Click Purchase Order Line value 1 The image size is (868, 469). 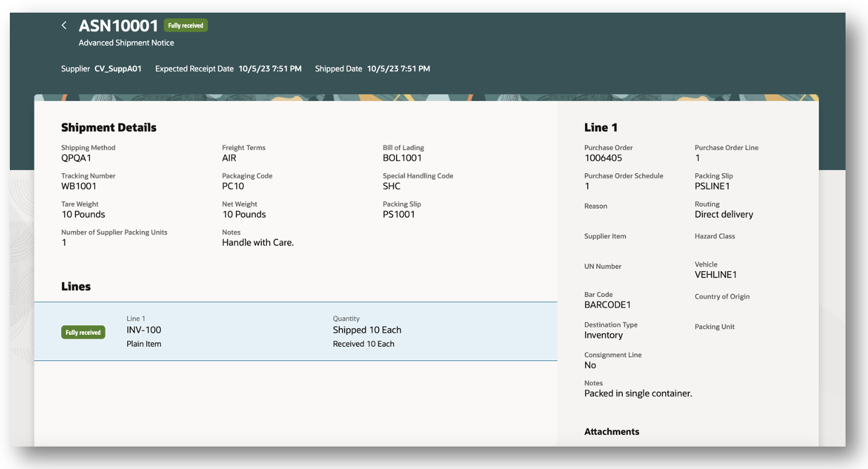point(697,158)
